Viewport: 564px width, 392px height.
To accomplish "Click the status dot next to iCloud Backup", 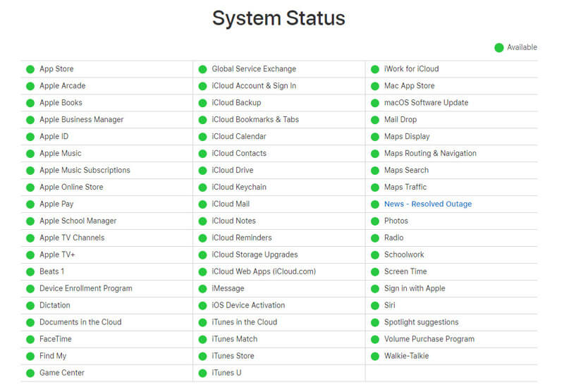I will coord(202,103).
